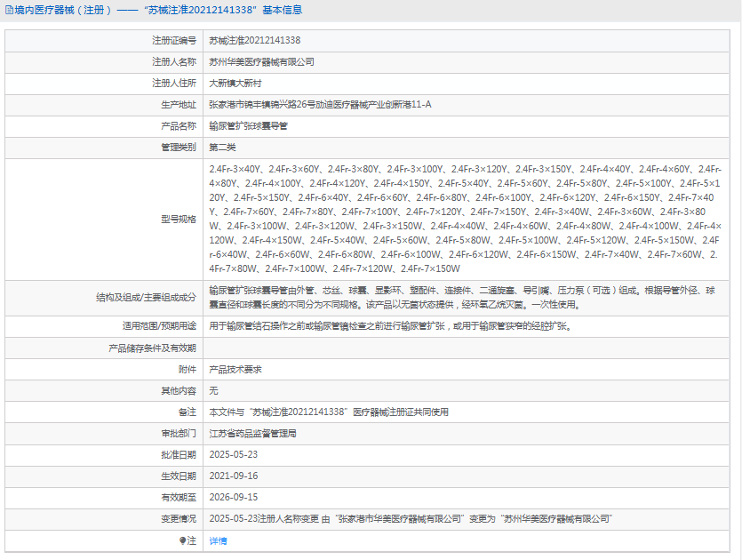Click the 变更情况 row label

click(x=179, y=519)
